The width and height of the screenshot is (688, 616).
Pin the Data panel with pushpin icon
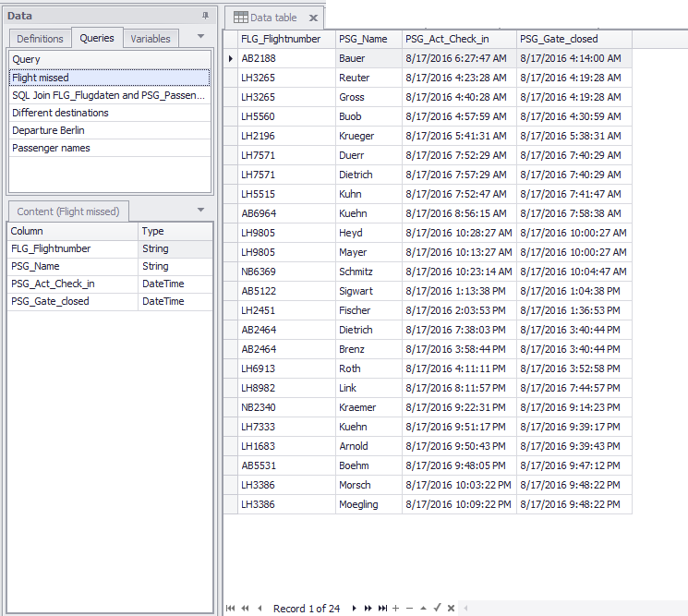coord(205,16)
